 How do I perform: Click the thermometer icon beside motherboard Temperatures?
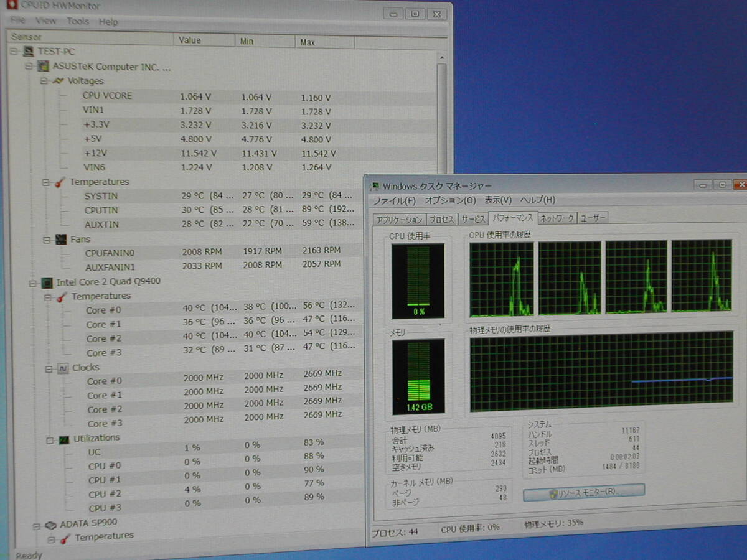coord(60,182)
